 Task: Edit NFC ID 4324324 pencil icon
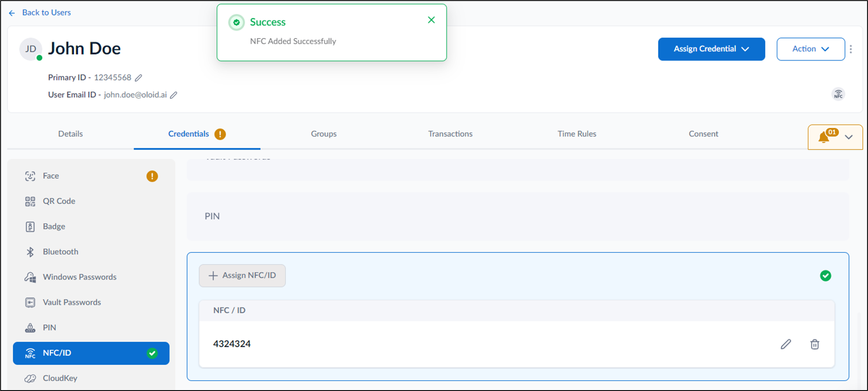tap(786, 344)
